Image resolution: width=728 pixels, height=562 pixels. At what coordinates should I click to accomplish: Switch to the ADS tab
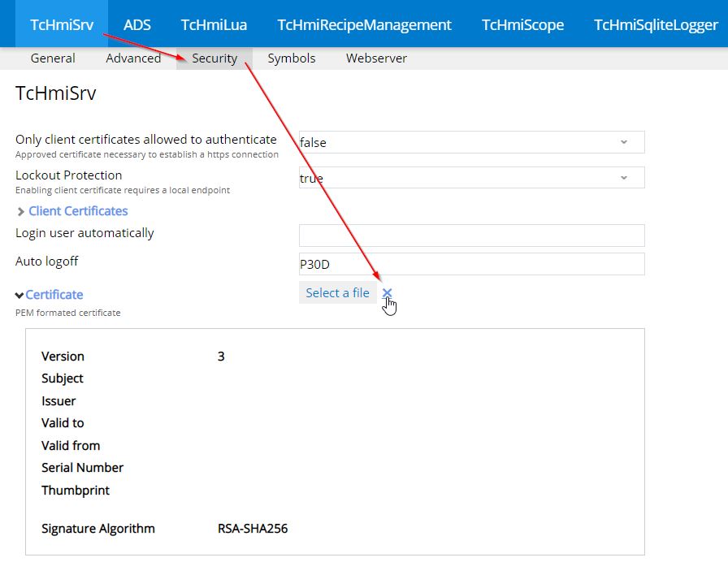137,24
